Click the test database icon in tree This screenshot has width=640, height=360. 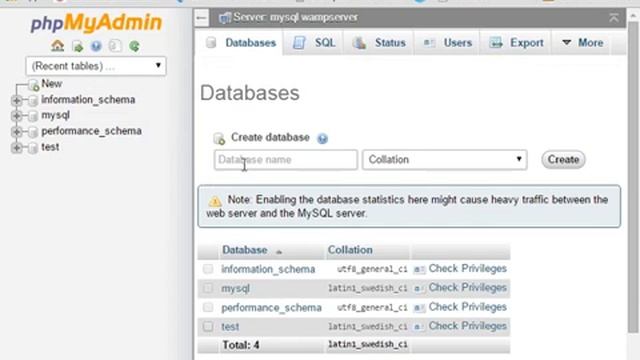33,147
